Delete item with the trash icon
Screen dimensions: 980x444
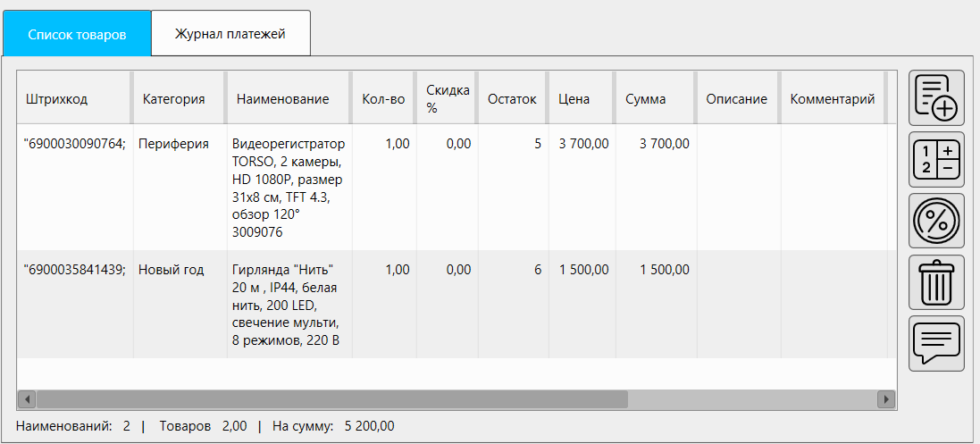[936, 281]
